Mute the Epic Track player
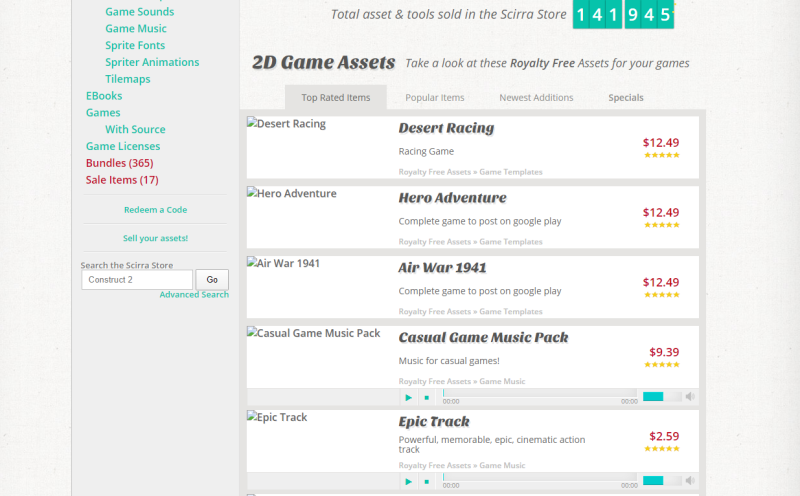The image size is (800, 496). pos(690,480)
